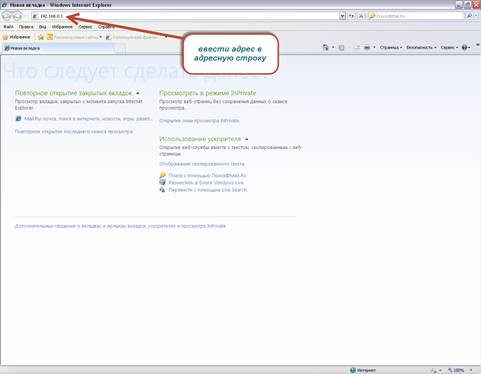The width and height of the screenshot is (481, 374).
Task: Click Поиск с помощью Поиск@Mail.Ru accelerator
Action: click(207, 175)
